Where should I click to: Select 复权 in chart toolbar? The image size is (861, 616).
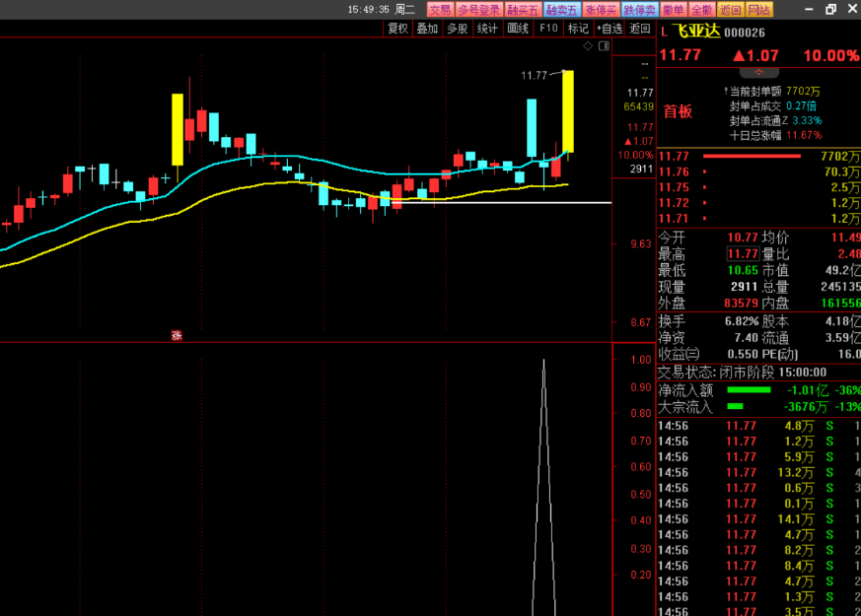(397, 29)
